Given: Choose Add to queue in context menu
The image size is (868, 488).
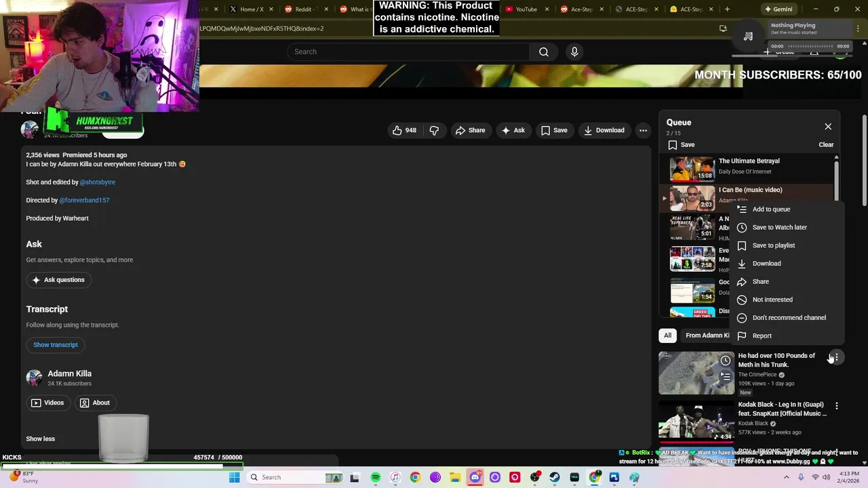Looking at the screenshot, I should pos(787,209).
